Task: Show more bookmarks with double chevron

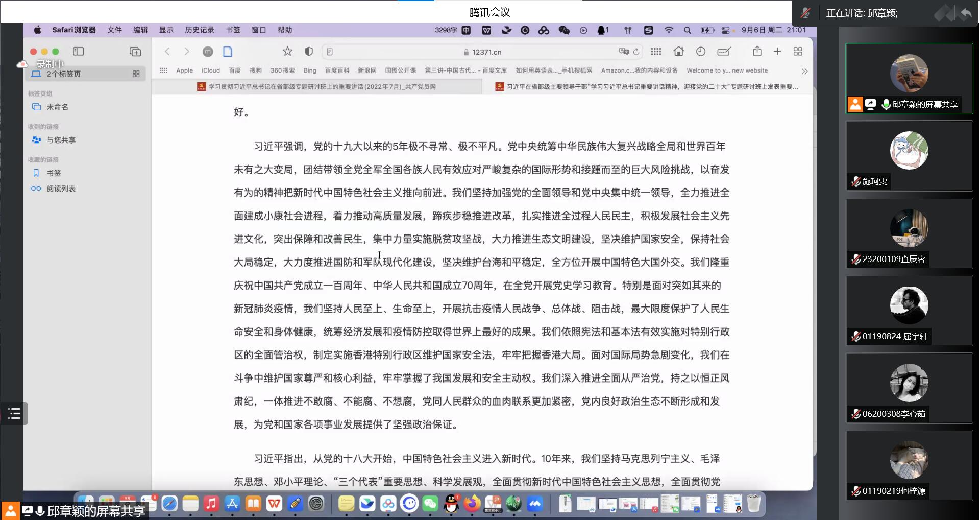Action: [x=804, y=71]
